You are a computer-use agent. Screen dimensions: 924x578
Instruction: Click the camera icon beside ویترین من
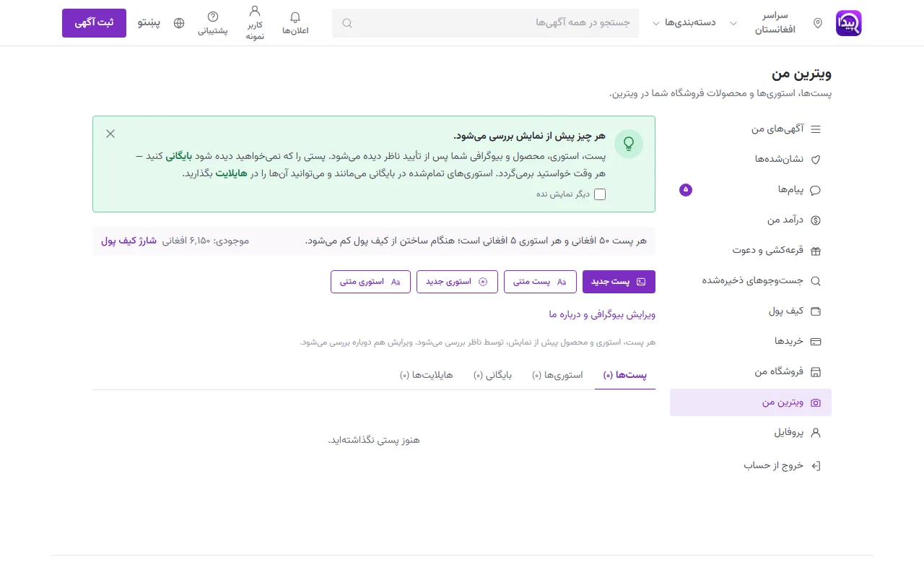click(816, 402)
